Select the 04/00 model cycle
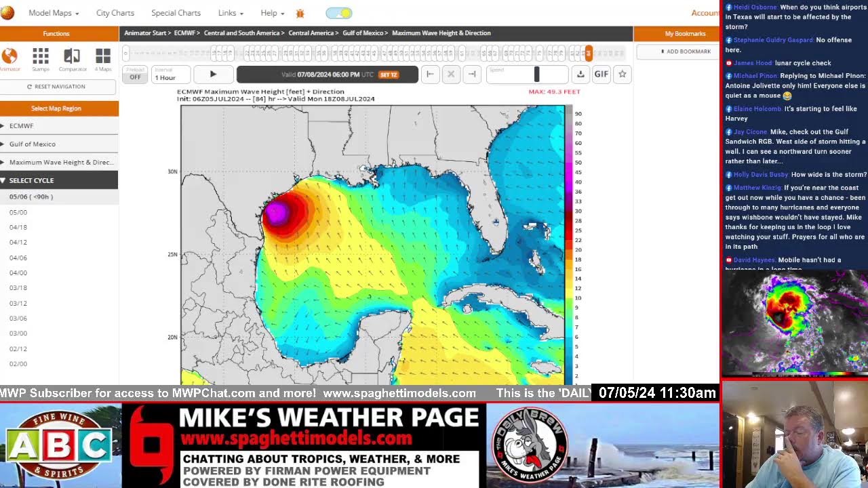The width and height of the screenshot is (868, 488). click(18, 272)
